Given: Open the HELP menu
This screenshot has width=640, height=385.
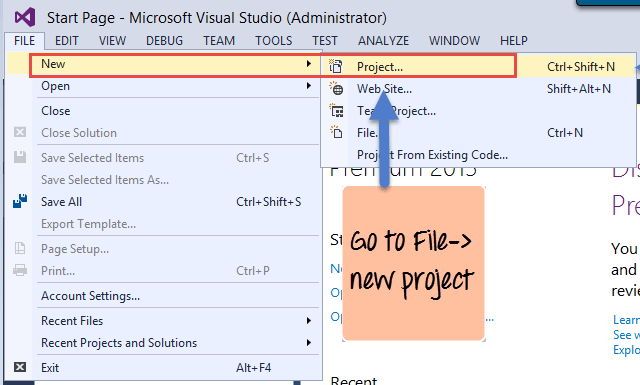Looking at the screenshot, I should coord(513,41).
